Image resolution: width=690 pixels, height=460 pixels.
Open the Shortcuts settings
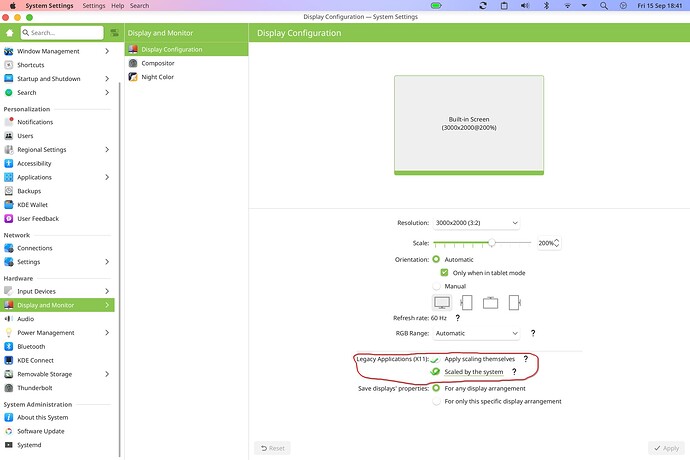[57, 65]
